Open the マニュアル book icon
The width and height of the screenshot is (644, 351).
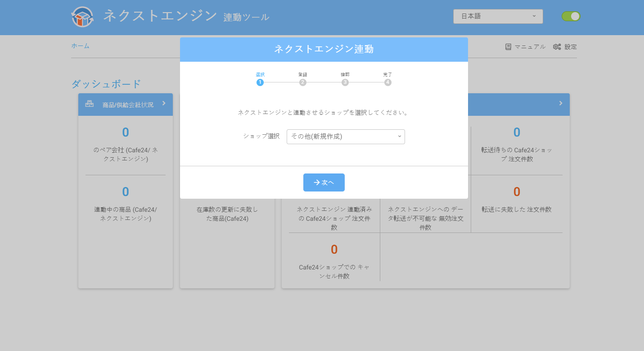pyautogui.click(x=508, y=46)
